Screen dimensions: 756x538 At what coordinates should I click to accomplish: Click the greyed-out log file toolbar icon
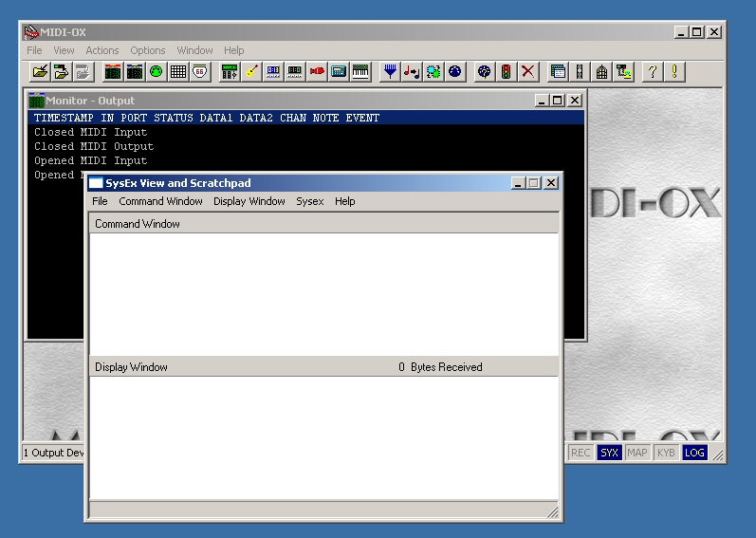pyautogui.click(x=83, y=72)
